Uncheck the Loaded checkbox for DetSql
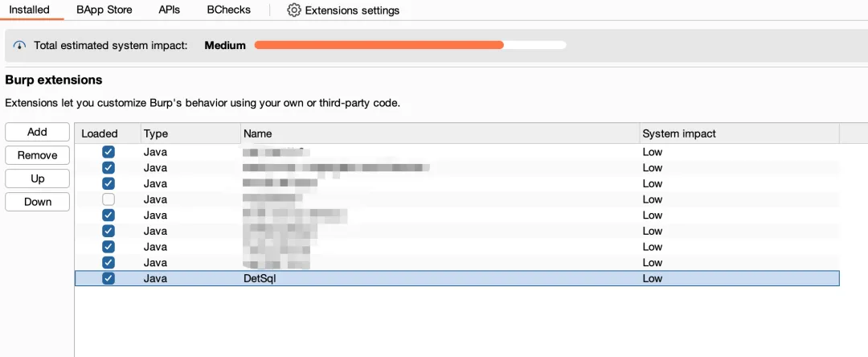This screenshot has width=868, height=357. (x=108, y=278)
